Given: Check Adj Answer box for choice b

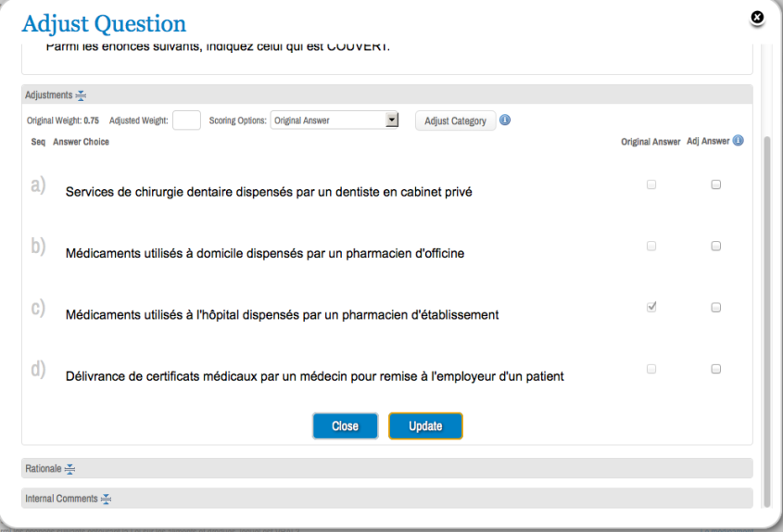Looking at the screenshot, I should (x=715, y=247).
